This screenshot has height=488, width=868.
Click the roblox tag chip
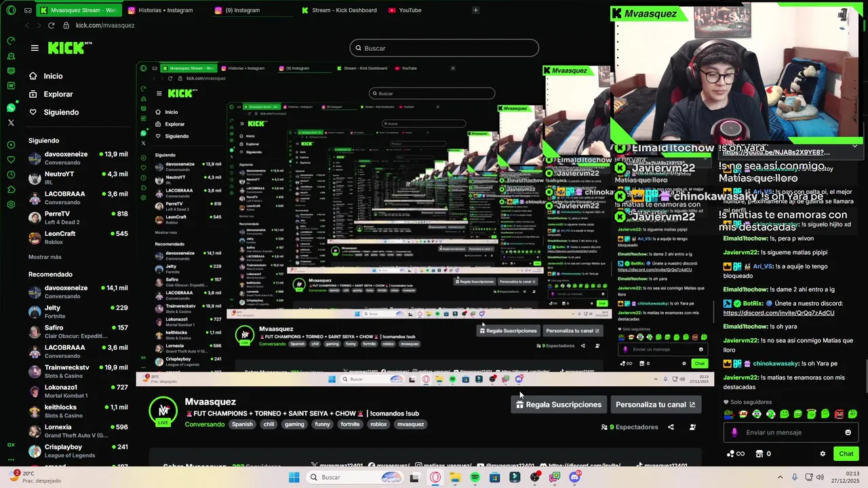pyautogui.click(x=378, y=424)
